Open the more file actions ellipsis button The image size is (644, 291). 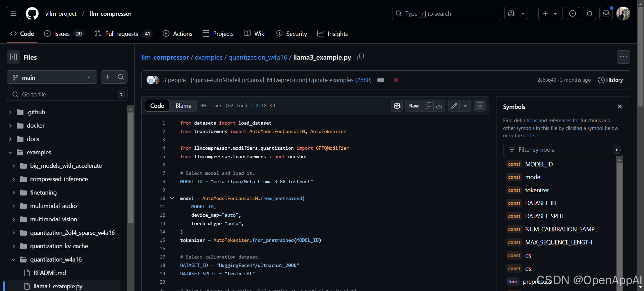624,57
